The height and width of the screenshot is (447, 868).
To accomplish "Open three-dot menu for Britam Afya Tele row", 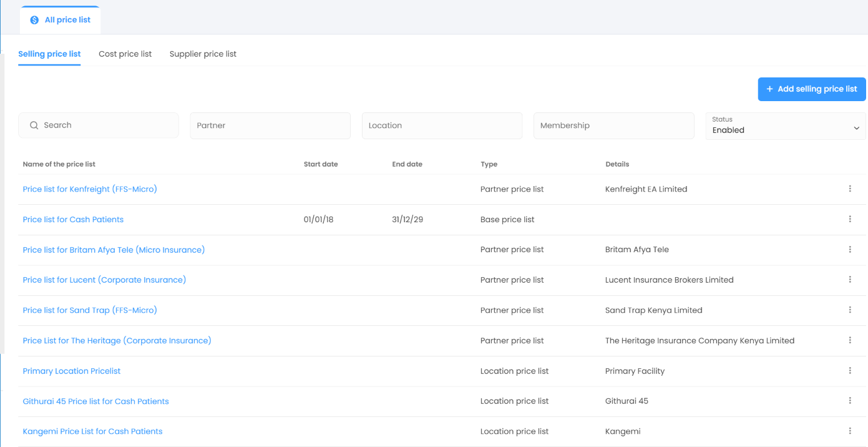I will click(849, 250).
